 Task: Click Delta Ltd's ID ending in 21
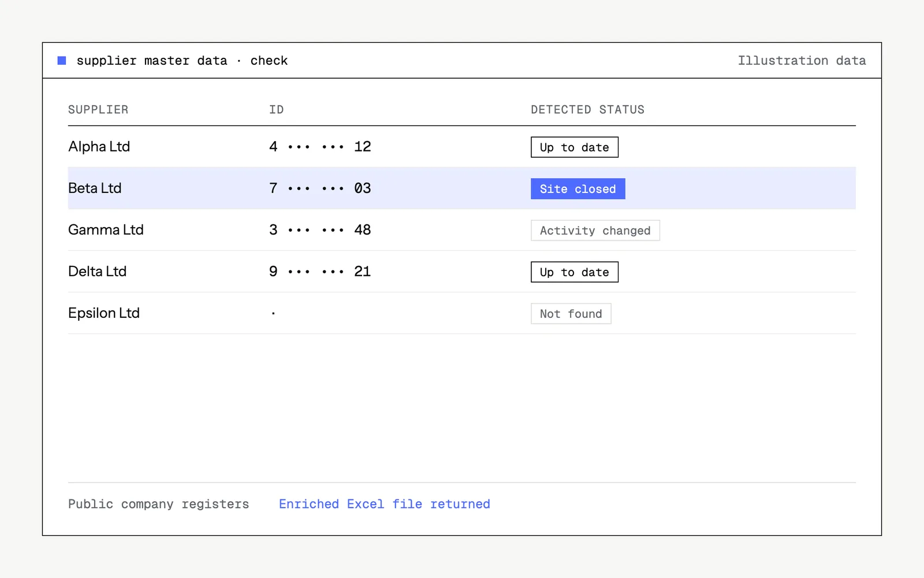coord(320,272)
